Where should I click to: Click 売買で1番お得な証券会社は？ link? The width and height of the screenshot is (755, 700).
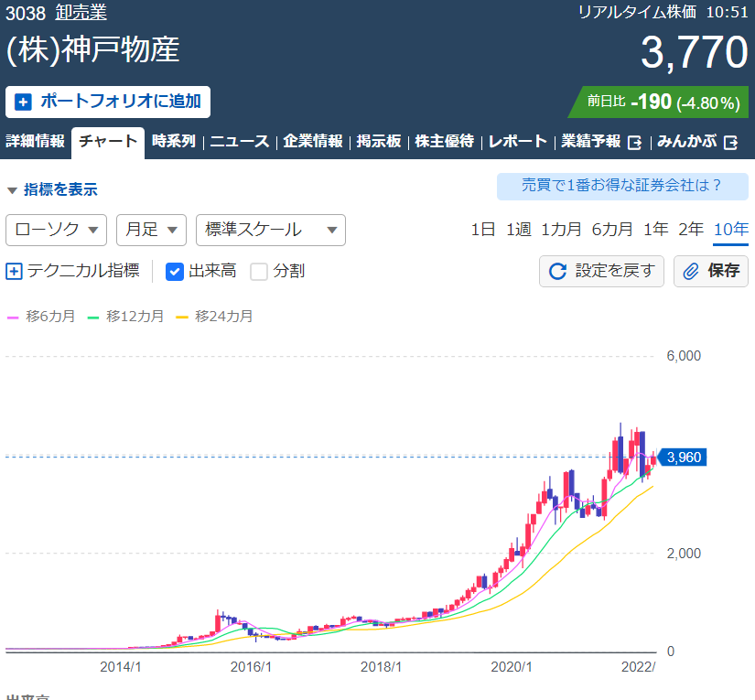[621, 186]
